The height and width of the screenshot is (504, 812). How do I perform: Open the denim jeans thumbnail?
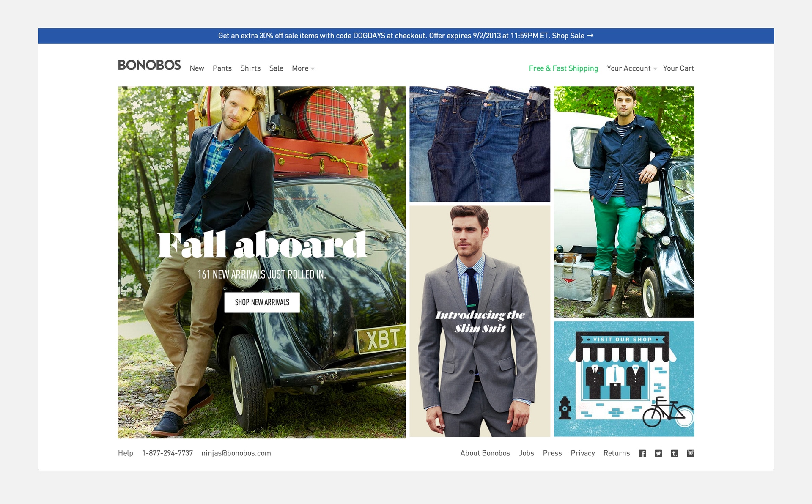480,144
